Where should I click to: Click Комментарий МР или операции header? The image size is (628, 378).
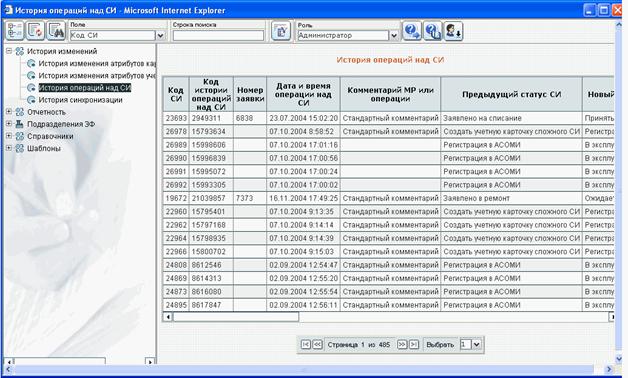coord(390,94)
